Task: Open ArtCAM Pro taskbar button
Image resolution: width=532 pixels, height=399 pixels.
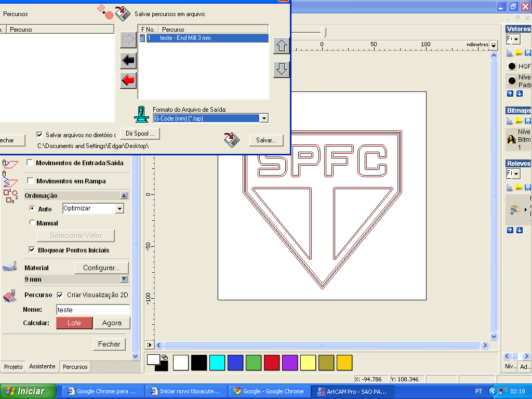Action: (353, 392)
